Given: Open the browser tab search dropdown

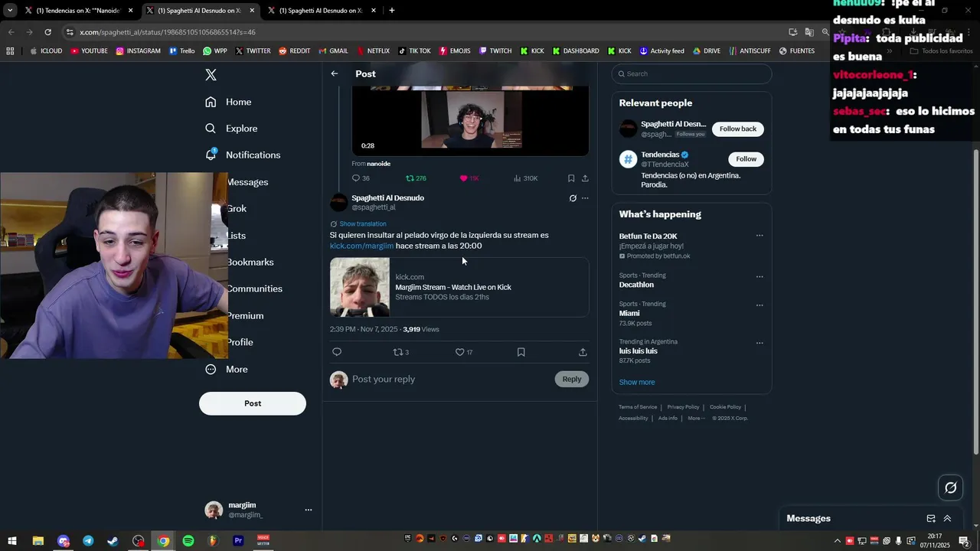Looking at the screenshot, I should coord(9,11).
